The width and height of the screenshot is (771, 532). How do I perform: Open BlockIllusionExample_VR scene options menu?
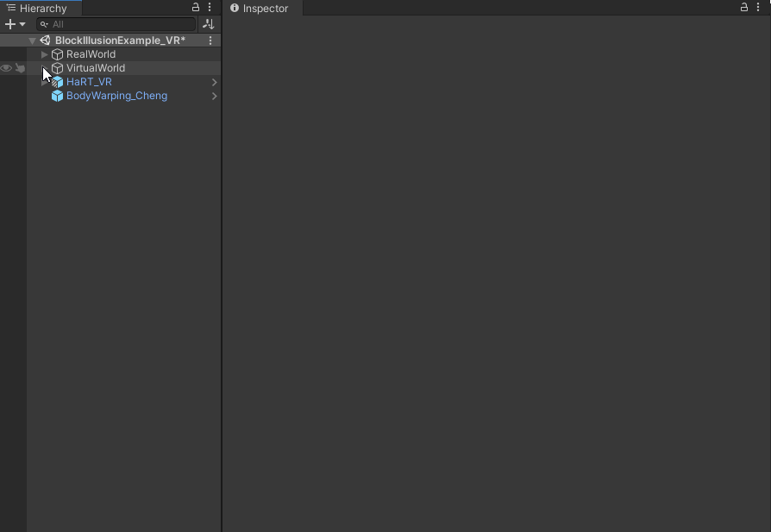tap(210, 41)
